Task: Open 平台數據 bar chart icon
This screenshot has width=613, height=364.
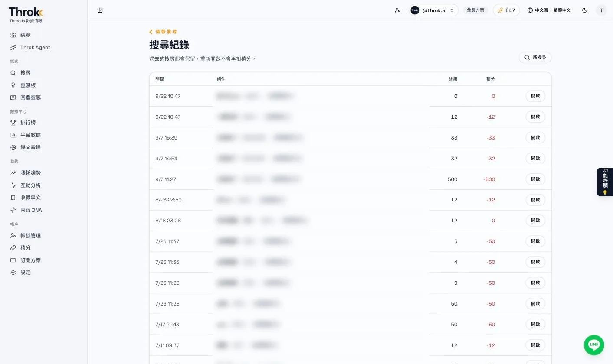Action: pos(13,135)
